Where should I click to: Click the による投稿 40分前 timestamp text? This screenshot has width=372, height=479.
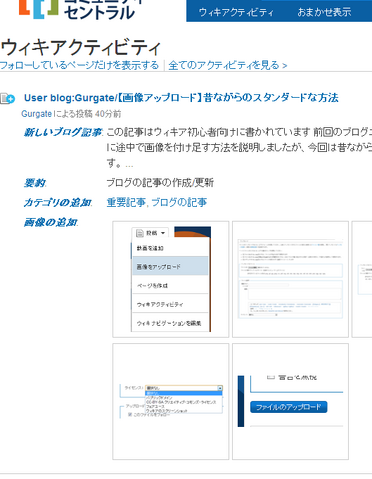87,114
